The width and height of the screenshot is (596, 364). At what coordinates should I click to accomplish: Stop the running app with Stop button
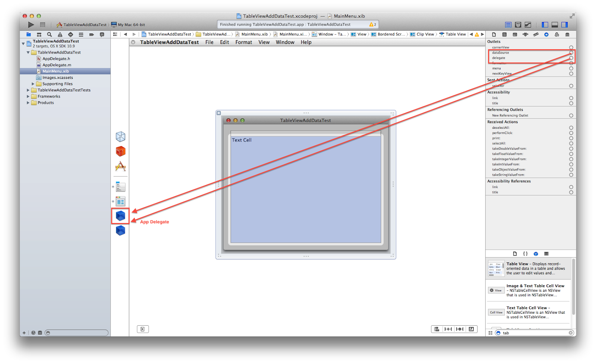click(x=42, y=25)
